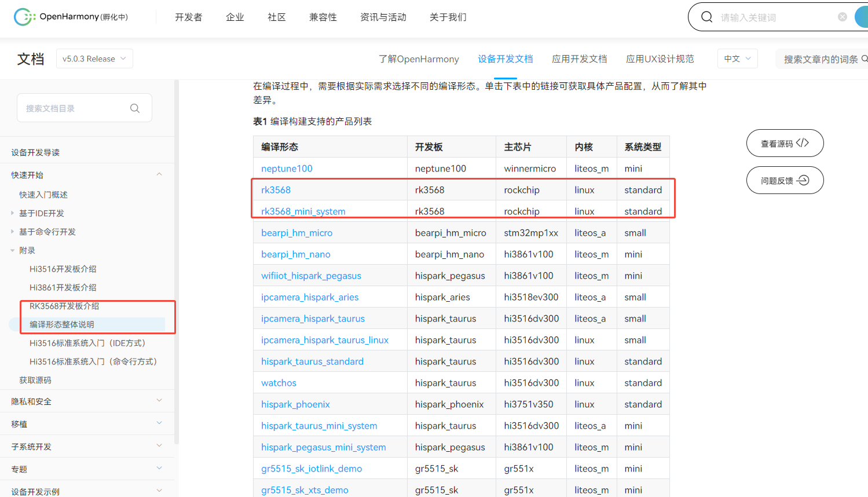
Task: Open the 资讯与活动 menu
Action: (383, 17)
